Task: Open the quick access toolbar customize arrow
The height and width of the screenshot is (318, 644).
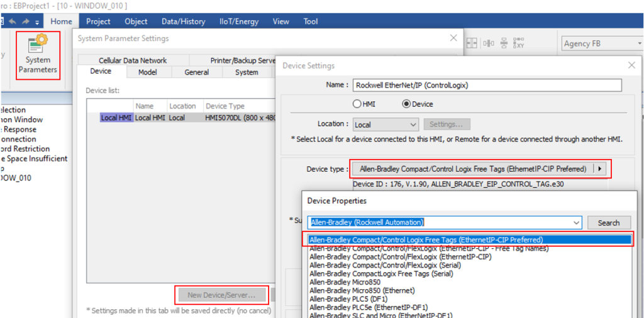Action: click(37, 22)
